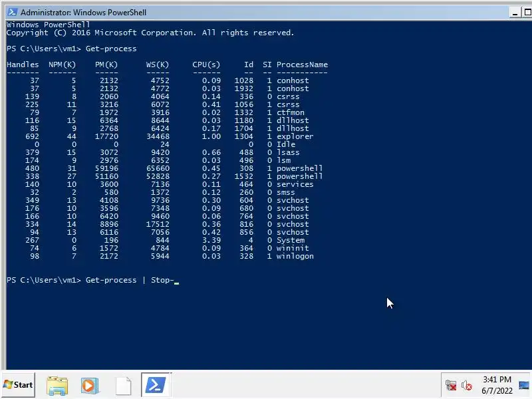Click csrss process with Id 336
The height and width of the screenshot is (399, 532).
[x=288, y=96]
